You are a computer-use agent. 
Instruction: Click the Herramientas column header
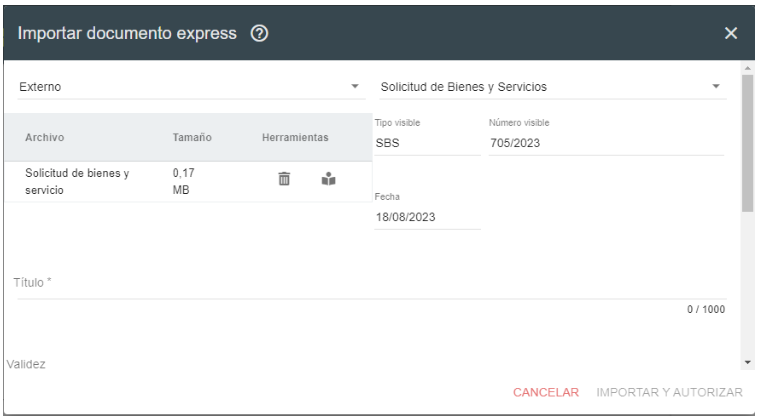click(295, 138)
